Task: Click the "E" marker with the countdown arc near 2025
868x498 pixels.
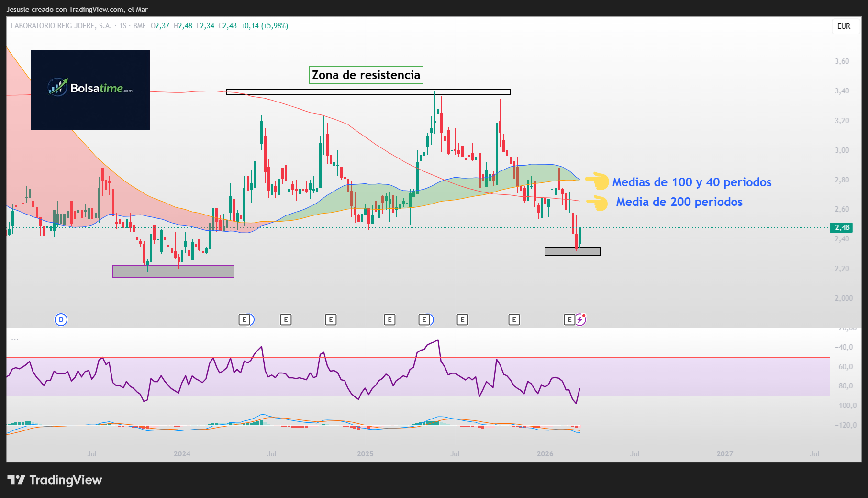Action: point(424,319)
